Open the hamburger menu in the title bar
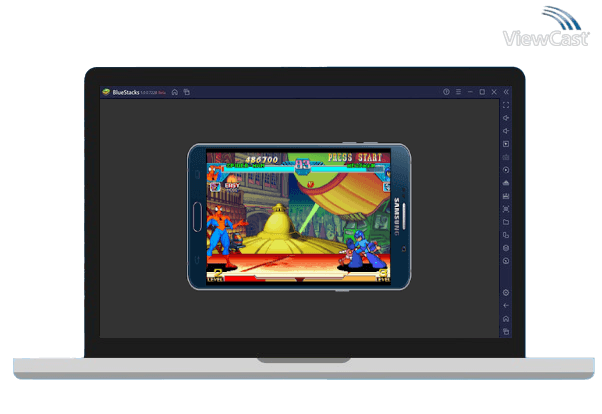 coord(458,92)
